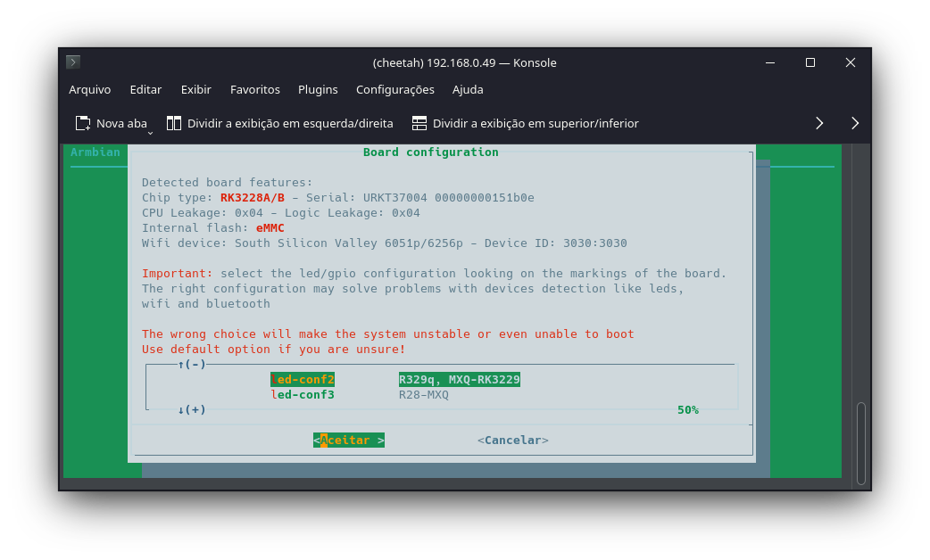
Task: Open the Favoritos menu
Action: (254, 89)
